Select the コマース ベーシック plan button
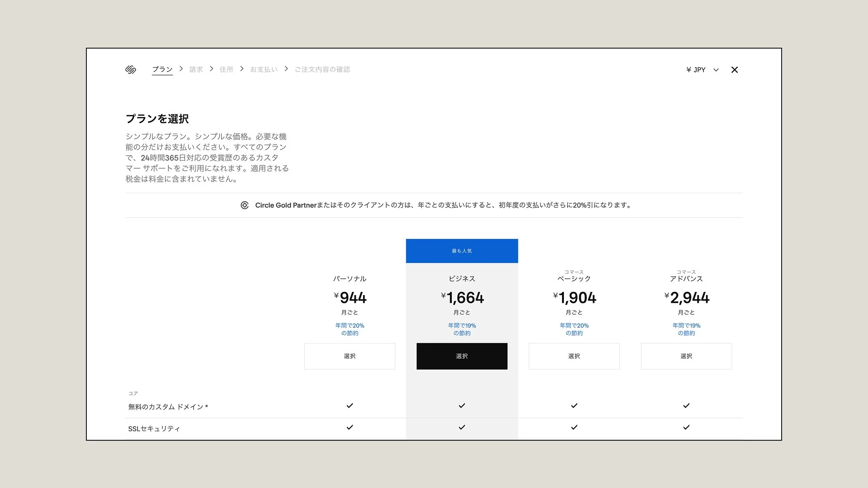 tap(574, 356)
